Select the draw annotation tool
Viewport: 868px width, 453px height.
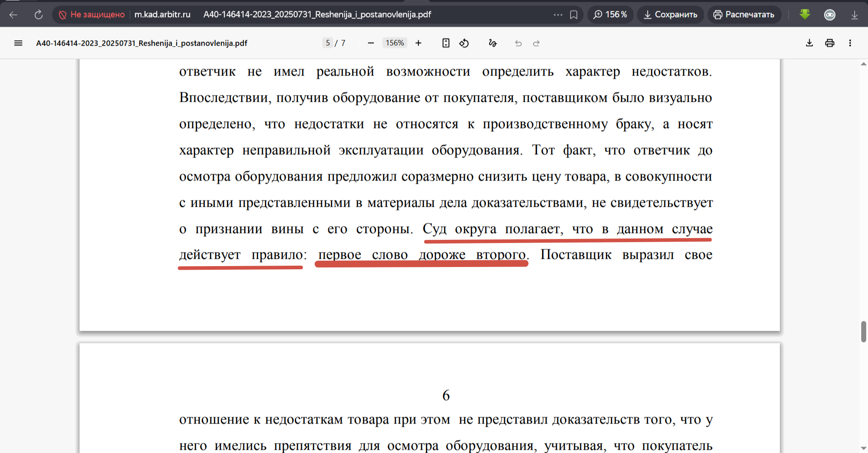click(x=492, y=43)
